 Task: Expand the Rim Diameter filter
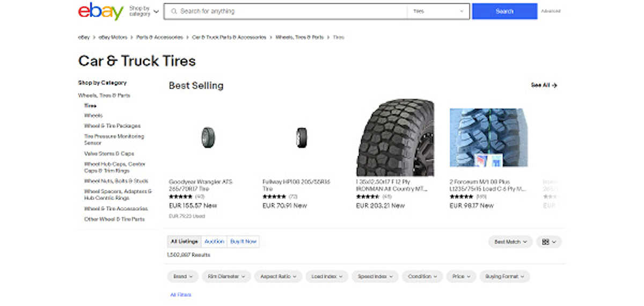226,276
